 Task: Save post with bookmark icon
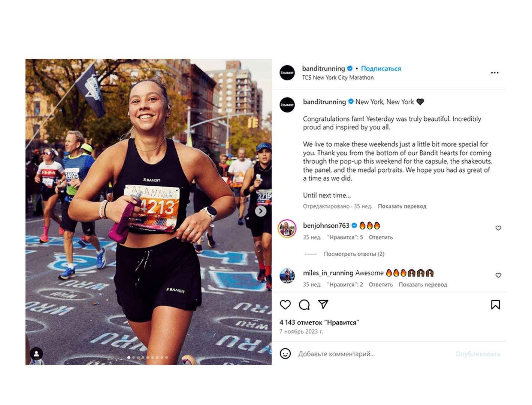pyautogui.click(x=495, y=304)
